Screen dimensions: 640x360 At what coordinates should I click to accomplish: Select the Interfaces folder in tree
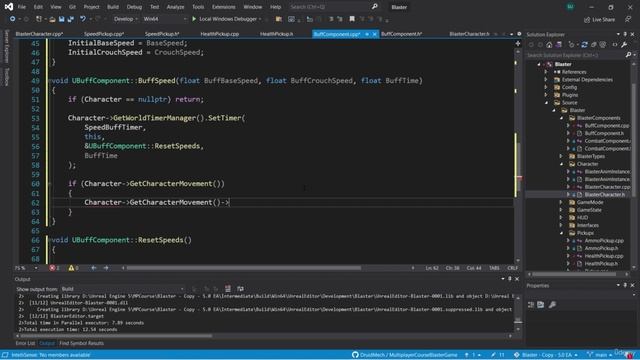coord(587,225)
